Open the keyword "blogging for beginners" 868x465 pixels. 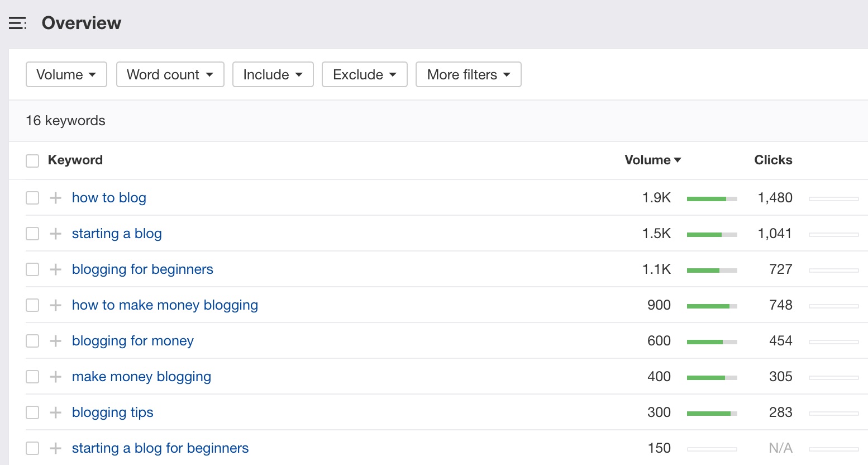click(x=142, y=269)
